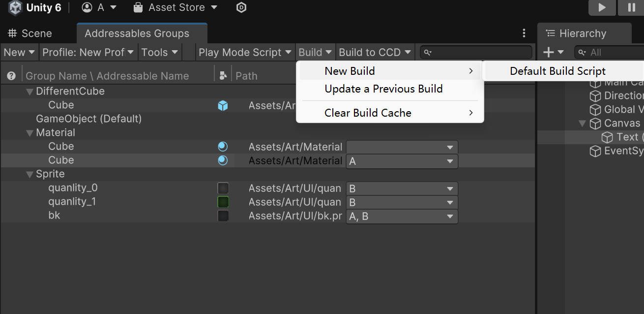The image size is (644, 314).
Task: Click material icon of Cube labeled A
Action: [223, 160]
